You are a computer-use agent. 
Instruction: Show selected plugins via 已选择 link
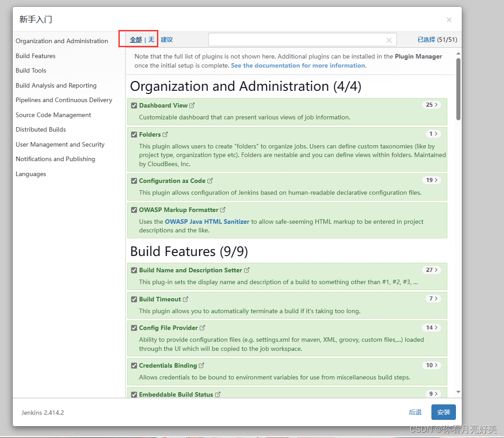click(x=426, y=39)
